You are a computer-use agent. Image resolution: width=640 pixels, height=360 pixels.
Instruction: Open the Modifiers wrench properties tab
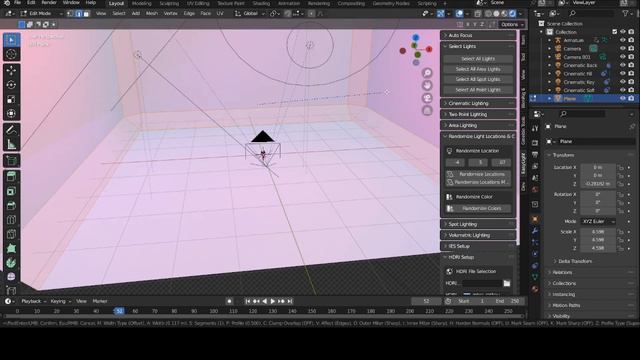tap(535, 231)
